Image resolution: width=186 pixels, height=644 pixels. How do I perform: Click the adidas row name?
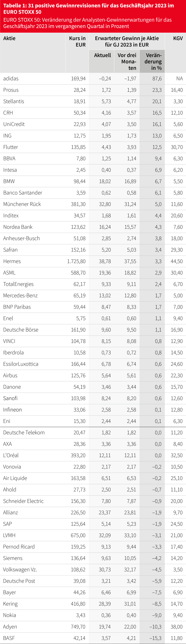click(x=11, y=79)
